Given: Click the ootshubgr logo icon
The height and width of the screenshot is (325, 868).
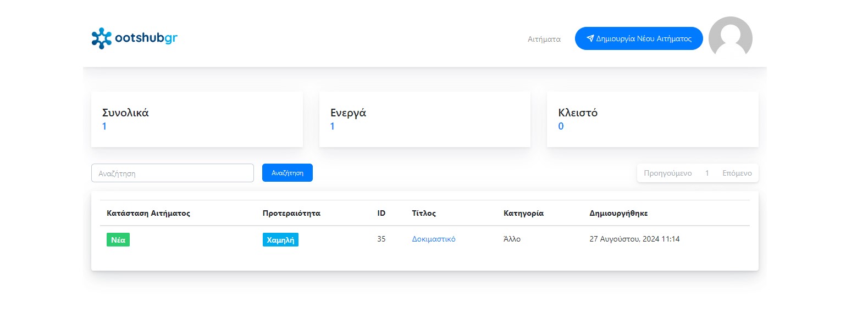Looking at the screenshot, I should (x=101, y=38).
